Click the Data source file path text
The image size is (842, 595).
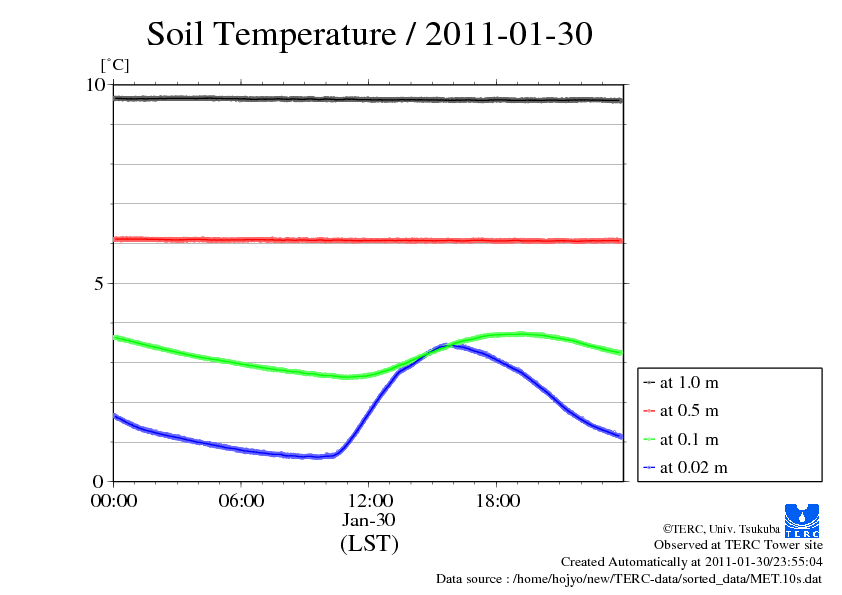[x=628, y=579]
